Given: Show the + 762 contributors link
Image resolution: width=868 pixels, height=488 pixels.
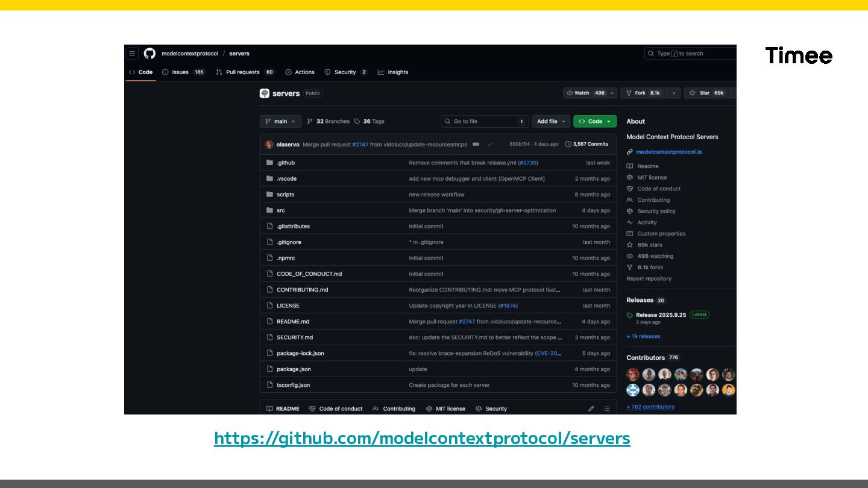Looking at the screenshot, I should pos(650,407).
